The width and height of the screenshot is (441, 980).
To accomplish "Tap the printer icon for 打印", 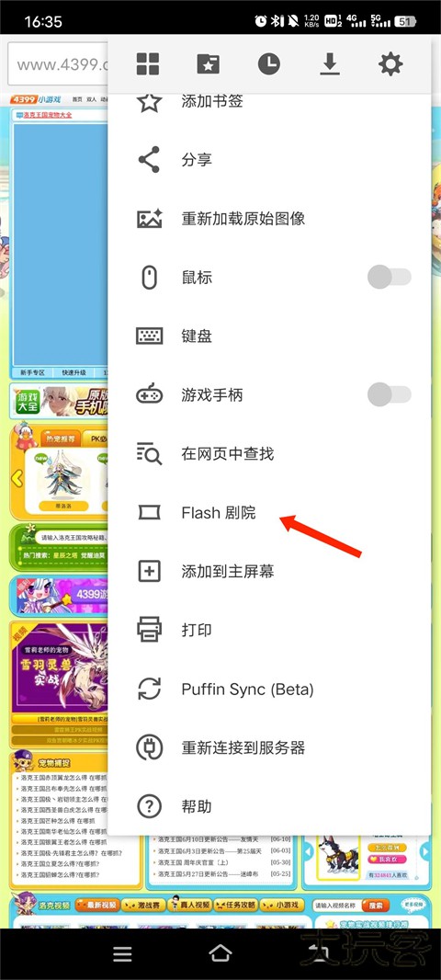I will [x=149, y=630].
